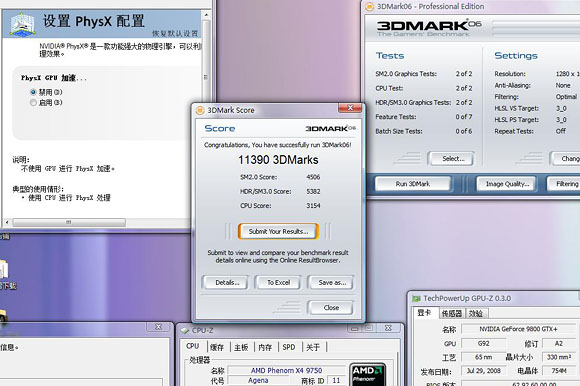Select the 禁用 PhysX radio option

point(33,92)
